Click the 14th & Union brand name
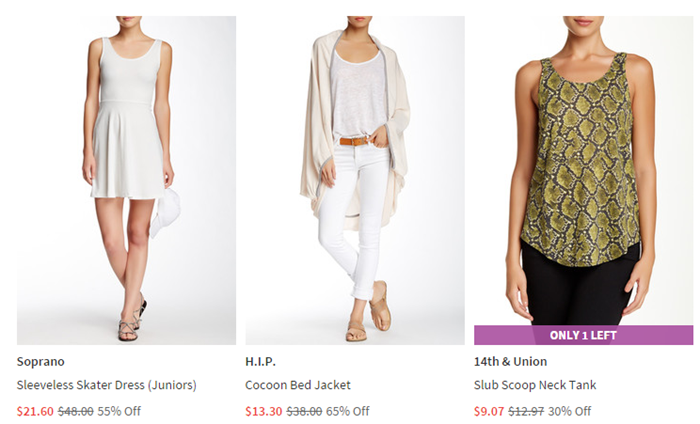Screen dimensions: 700x424 coord(510,362)
